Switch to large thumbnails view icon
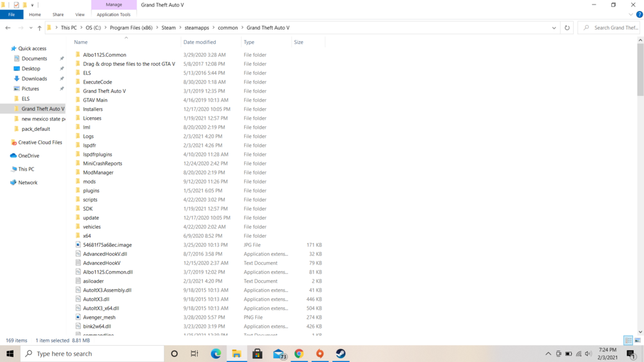This screenshot has height=362, width=644. tap(638, 340)
